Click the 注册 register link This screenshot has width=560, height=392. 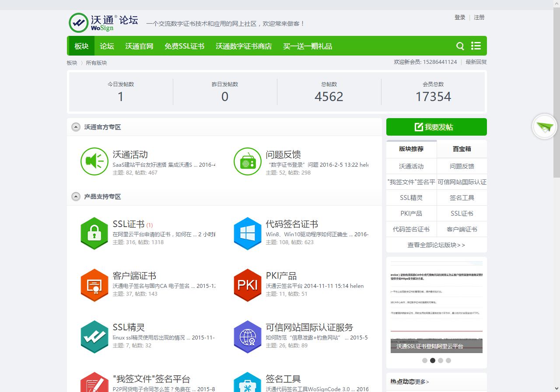tap(479, 17)
